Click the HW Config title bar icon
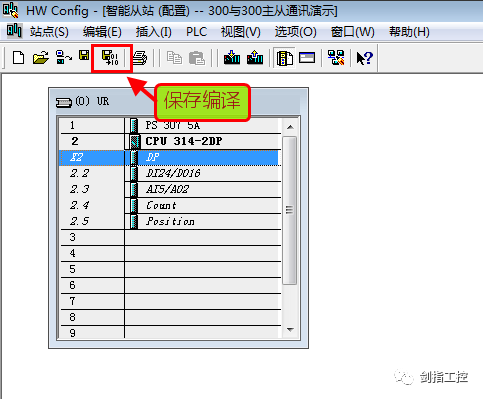The image size is (483, 399). click(x=10, y=10)
